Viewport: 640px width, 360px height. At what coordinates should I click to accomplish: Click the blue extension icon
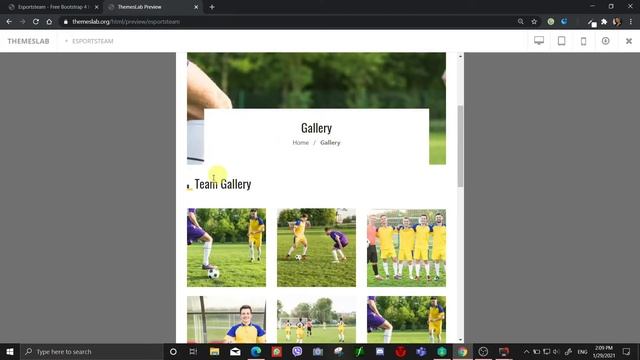tap(564, 22)
